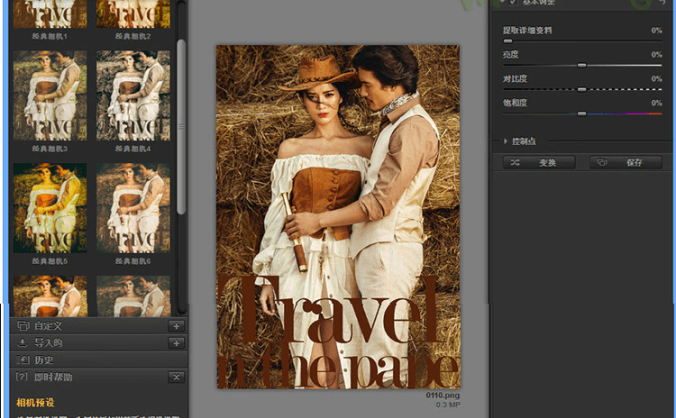Image resolution: width=676 pixels, height=418 pixels.
Task: Click the reset arrow in 基本调整 header
Action: coord(661,4)
